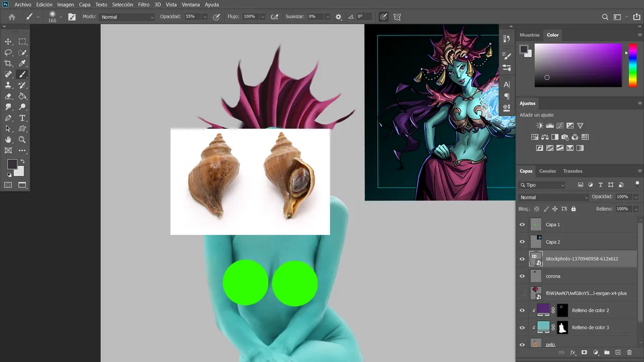Select the Clone Stamp tool

click(x=8, y=85)
